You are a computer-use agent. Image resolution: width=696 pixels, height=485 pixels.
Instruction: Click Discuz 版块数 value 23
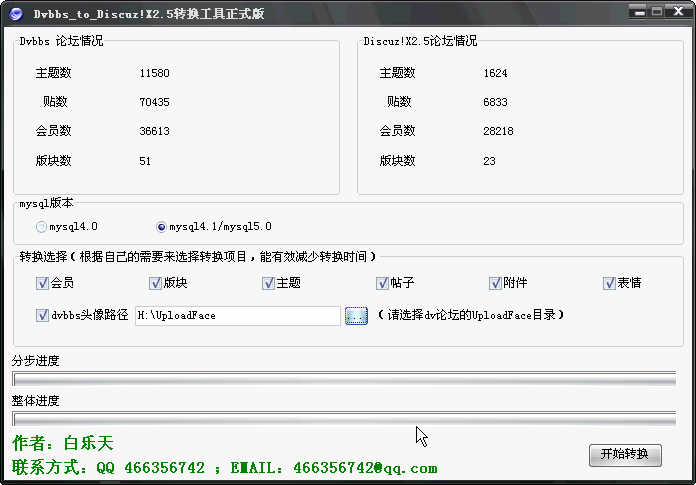(x=489, y=161)
